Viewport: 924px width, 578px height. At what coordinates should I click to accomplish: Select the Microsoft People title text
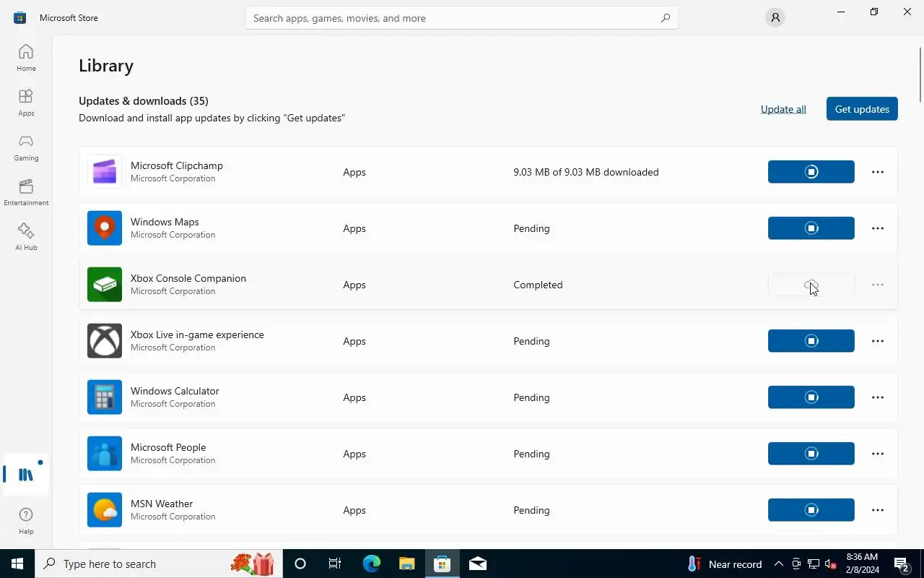click(168, 447)
